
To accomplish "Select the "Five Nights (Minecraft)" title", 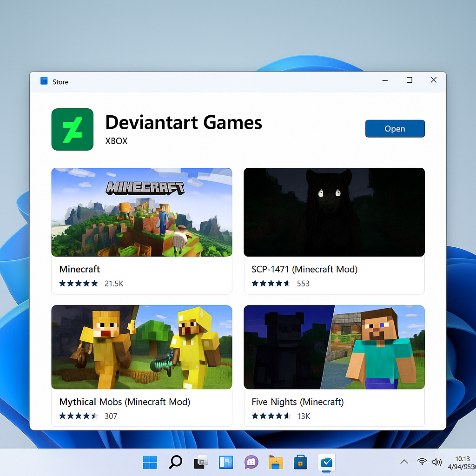I will (x=297, y=402).
